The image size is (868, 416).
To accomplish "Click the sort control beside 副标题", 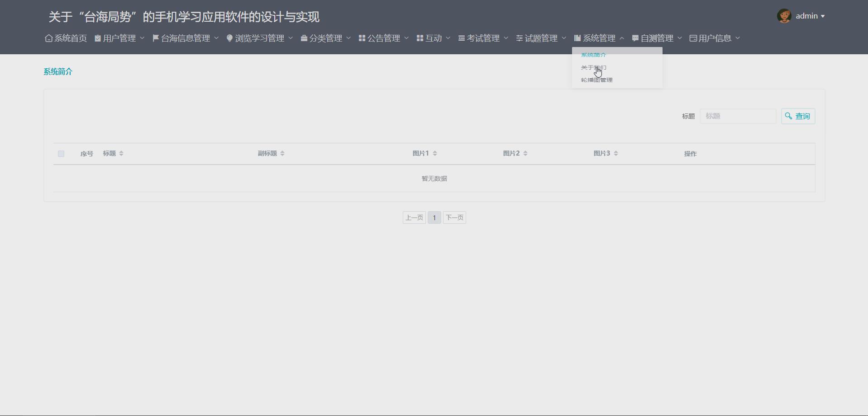I will point(282,153).
